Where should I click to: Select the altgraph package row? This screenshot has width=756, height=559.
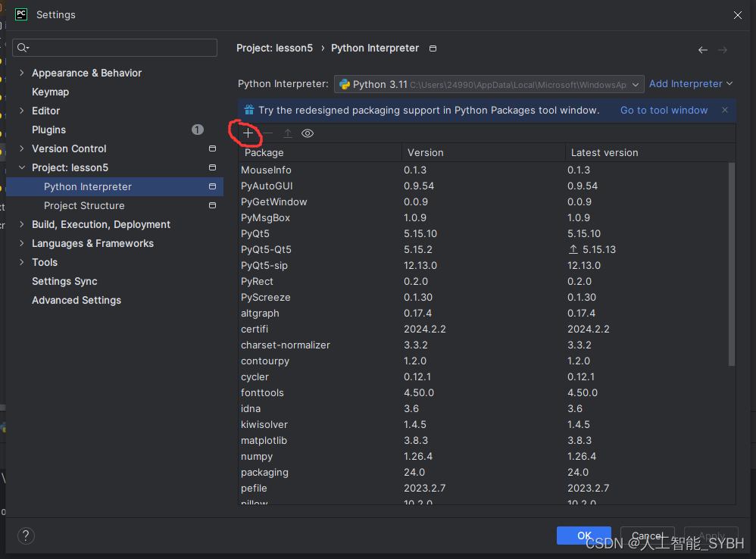coord(483,313)
